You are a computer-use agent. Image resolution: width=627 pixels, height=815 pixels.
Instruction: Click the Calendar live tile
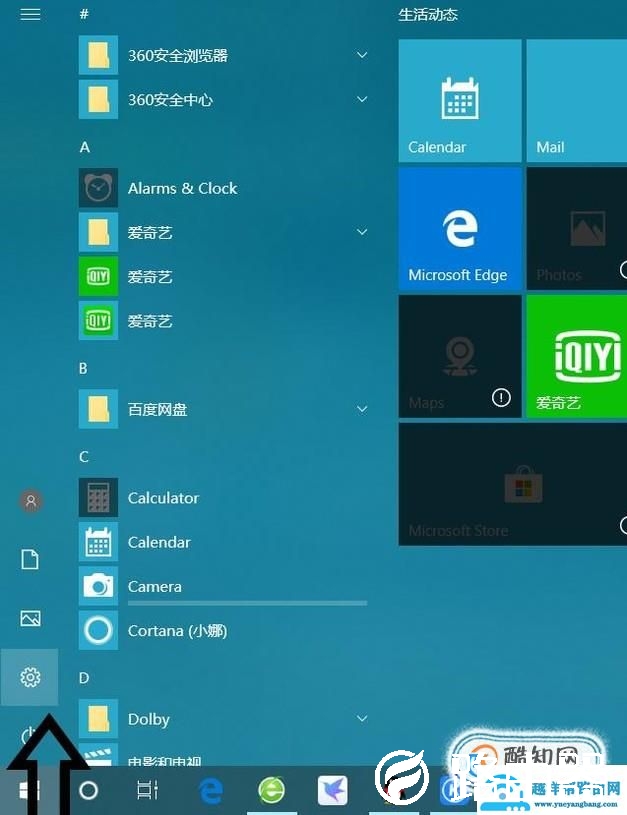(460, 100)
